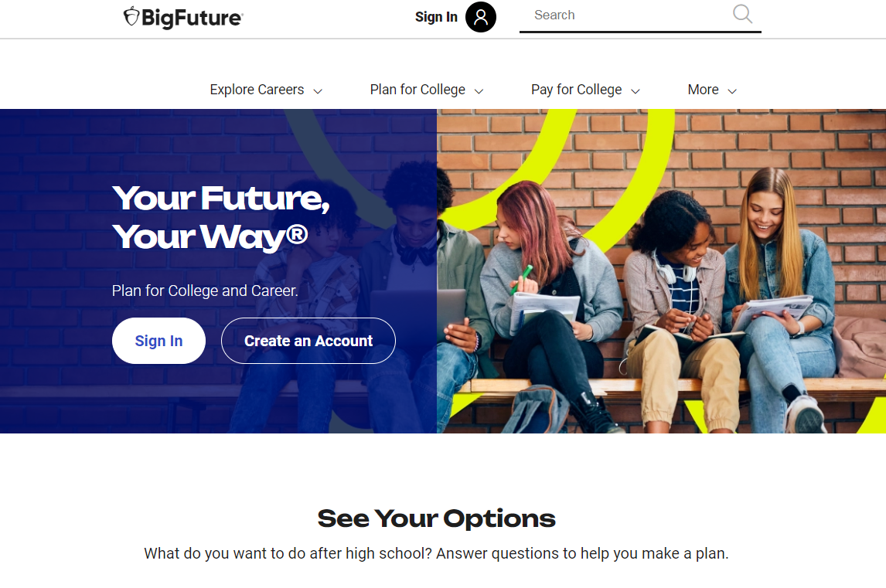Click the Plan for College and Career tagline
This screenshot has height=588, width=886.
coord(205,291)
